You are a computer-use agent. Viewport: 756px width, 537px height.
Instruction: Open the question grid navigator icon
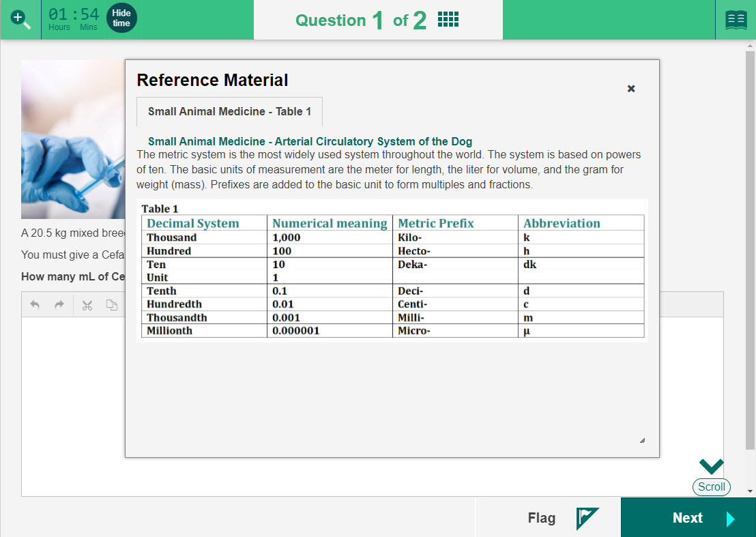coord(448,20)
